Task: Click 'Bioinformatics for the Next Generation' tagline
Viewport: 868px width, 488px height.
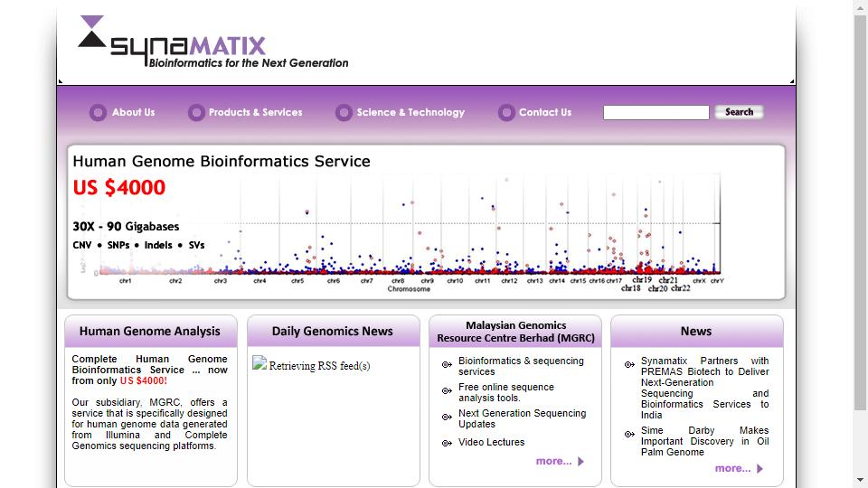Action: point(249,63)
